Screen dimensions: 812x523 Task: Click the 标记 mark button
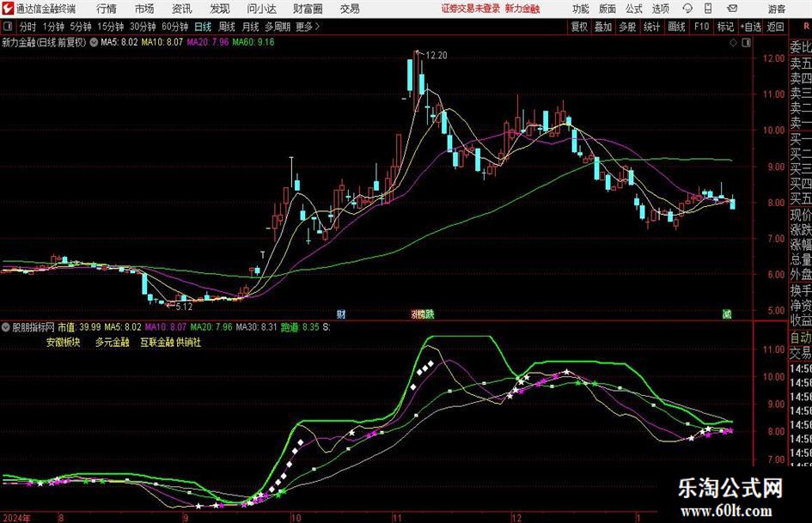tap(725, 27)
